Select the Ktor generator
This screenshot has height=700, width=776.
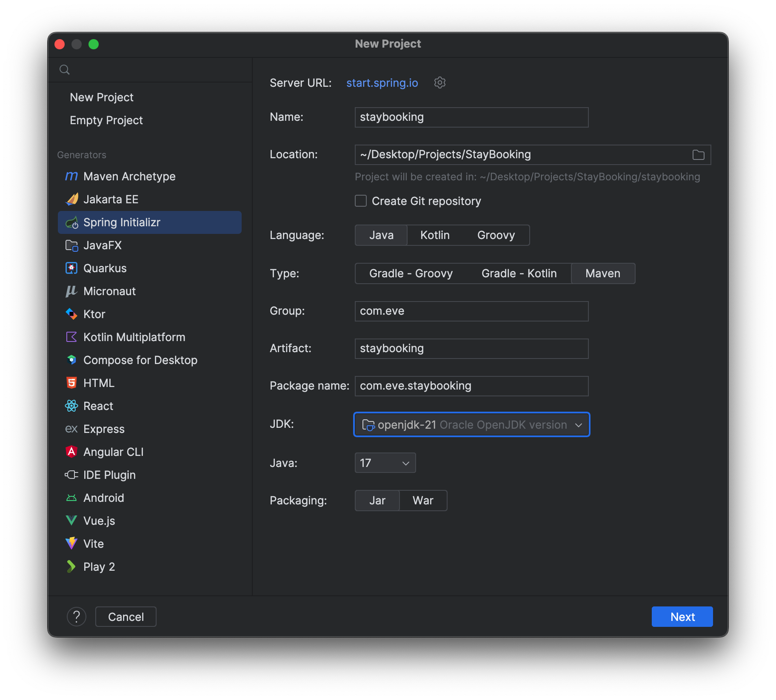click(x=94, y=314)
